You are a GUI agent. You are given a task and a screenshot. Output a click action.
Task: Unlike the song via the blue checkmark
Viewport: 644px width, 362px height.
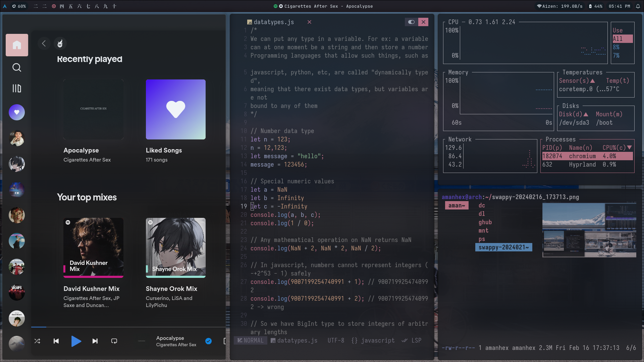[x=208, y=341]
